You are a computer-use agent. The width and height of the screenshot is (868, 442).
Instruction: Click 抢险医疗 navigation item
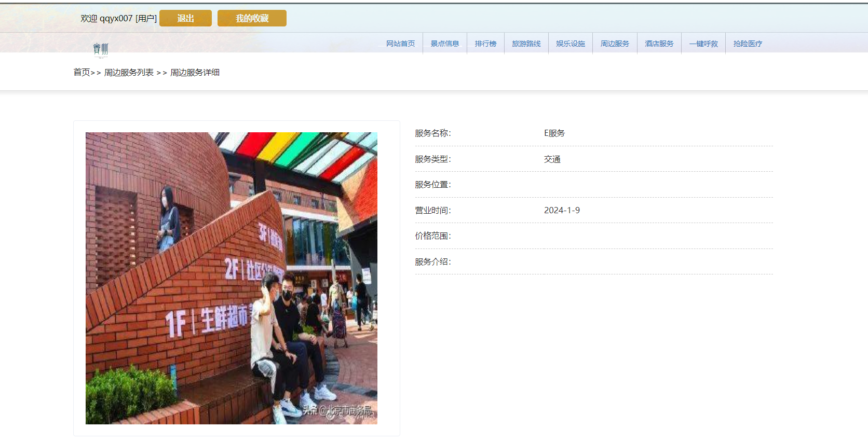(x=748, y=44)
